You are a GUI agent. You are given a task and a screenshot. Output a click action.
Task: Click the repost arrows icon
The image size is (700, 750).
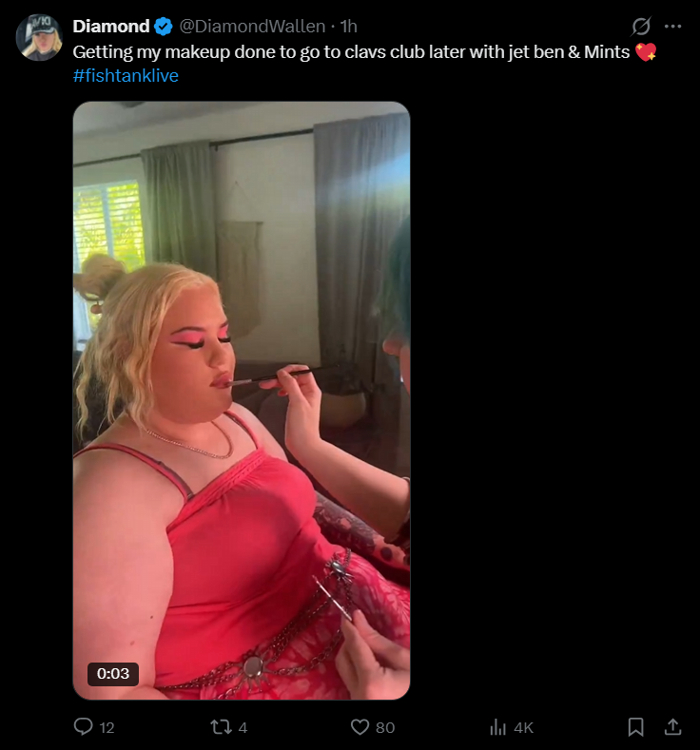(221, 727)
